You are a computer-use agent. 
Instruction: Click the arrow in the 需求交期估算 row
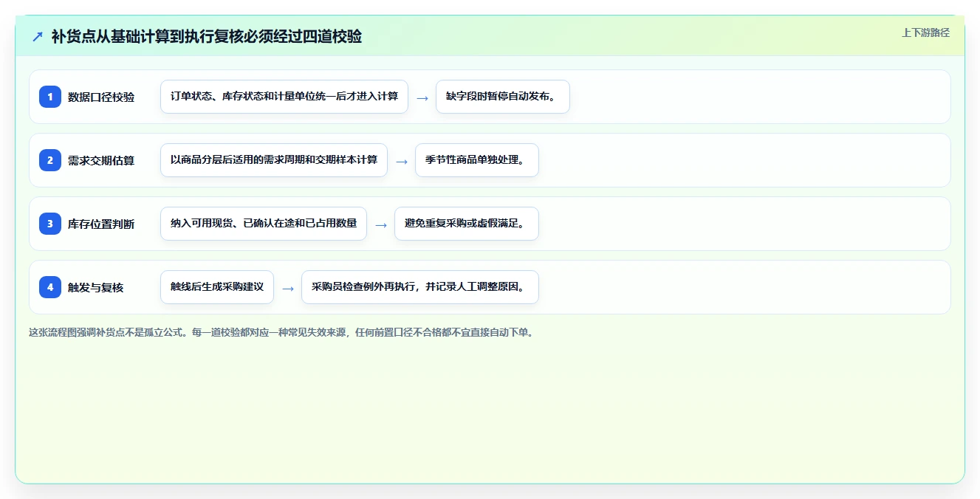(402, 161)
